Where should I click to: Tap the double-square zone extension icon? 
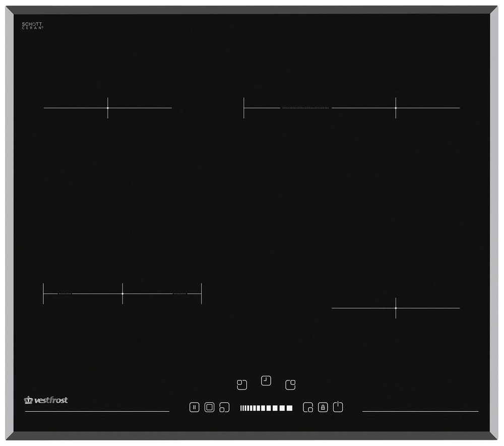(209, 407)
